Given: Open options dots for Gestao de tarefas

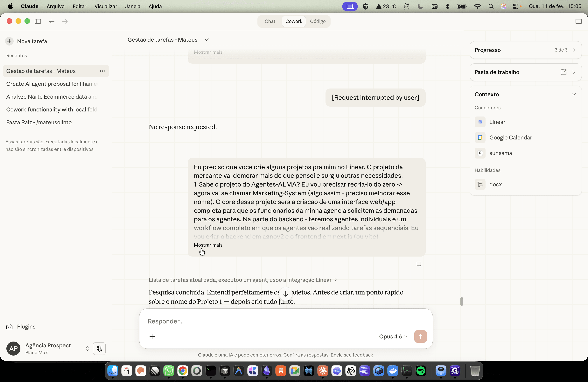Looking at the screenshot, I should coord(102,71).
